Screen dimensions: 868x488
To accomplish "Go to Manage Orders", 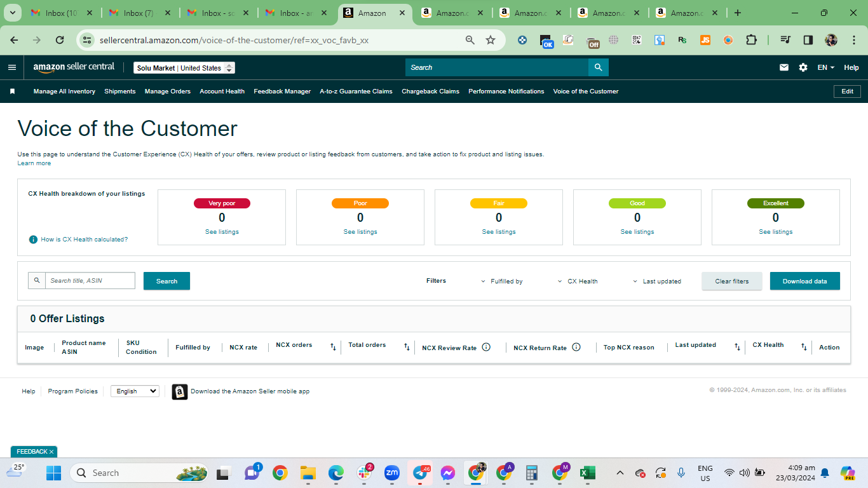I will click(x=168, y=91).
